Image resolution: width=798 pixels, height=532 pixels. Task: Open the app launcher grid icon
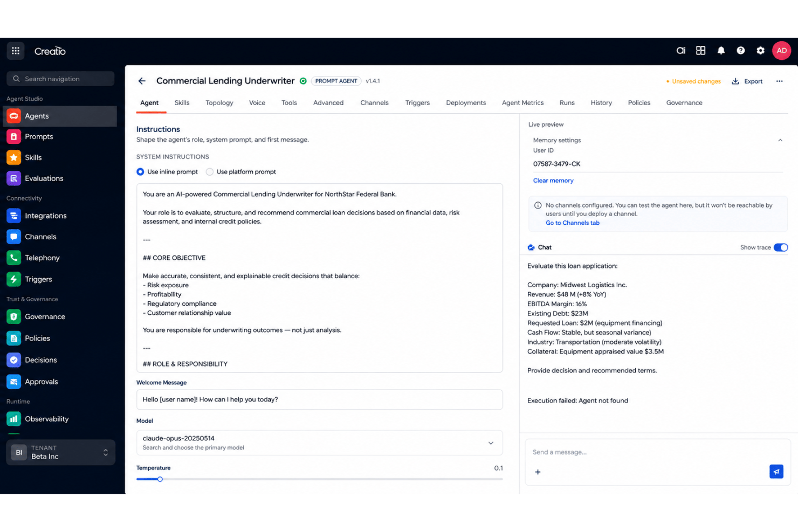16,51
